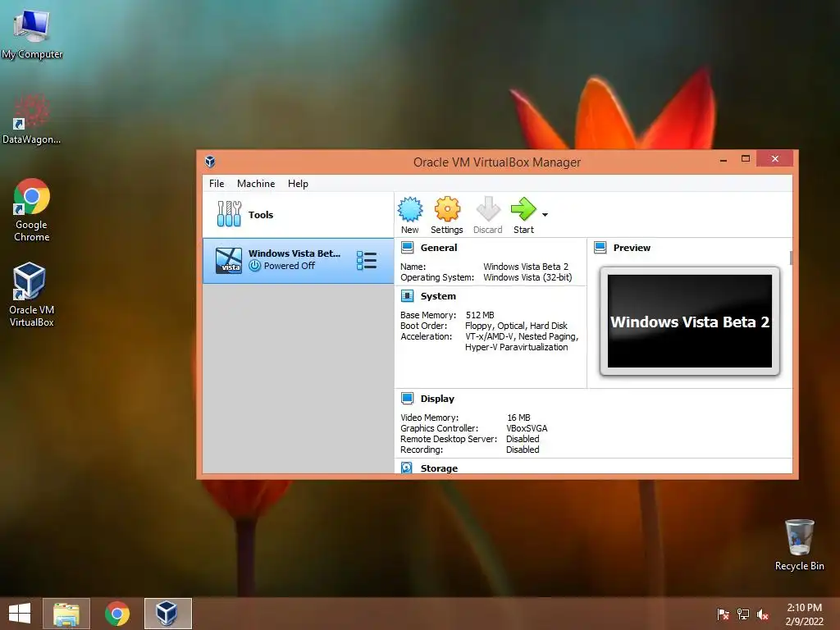The width and height of the screenshot is (840, 630).
Task: Click Remote Desktop Server Disabled value
Action: tap(523, 439)
